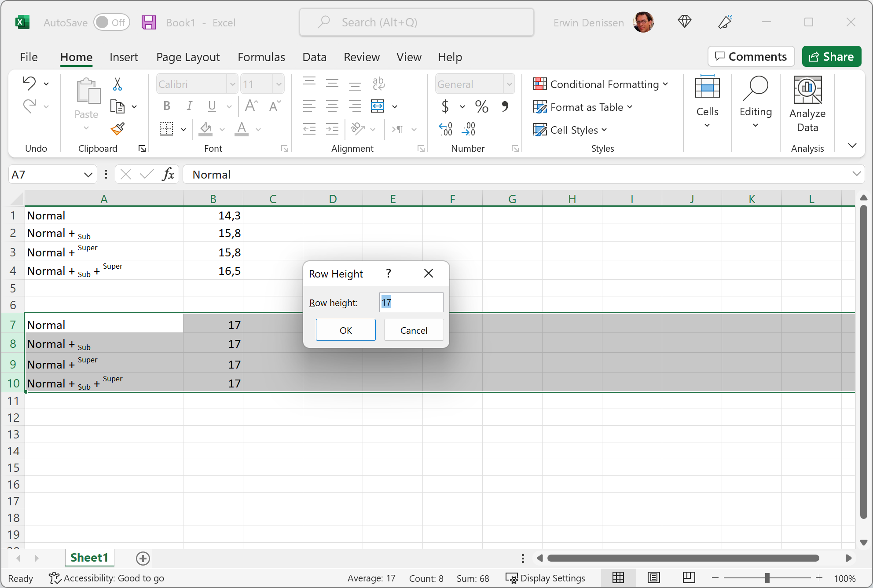
Task: Toggle Center horizontal alignment
Action: click(332, 106)
